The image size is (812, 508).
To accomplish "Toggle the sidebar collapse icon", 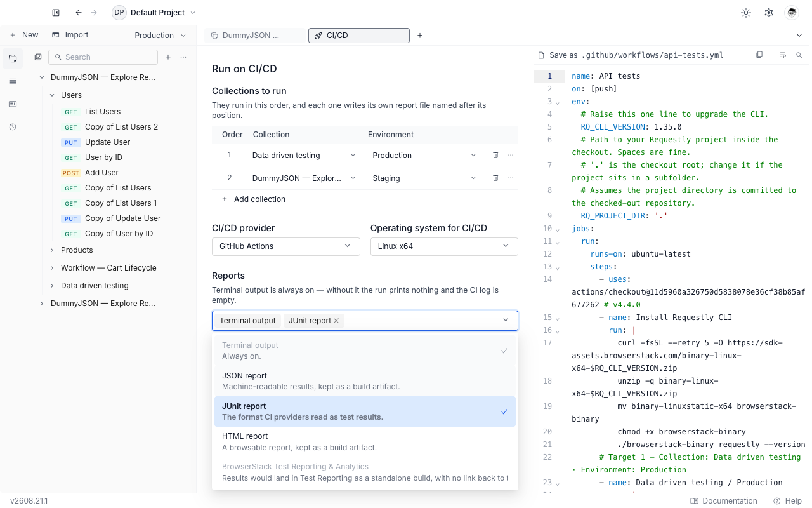I will (x=56, y=13).
